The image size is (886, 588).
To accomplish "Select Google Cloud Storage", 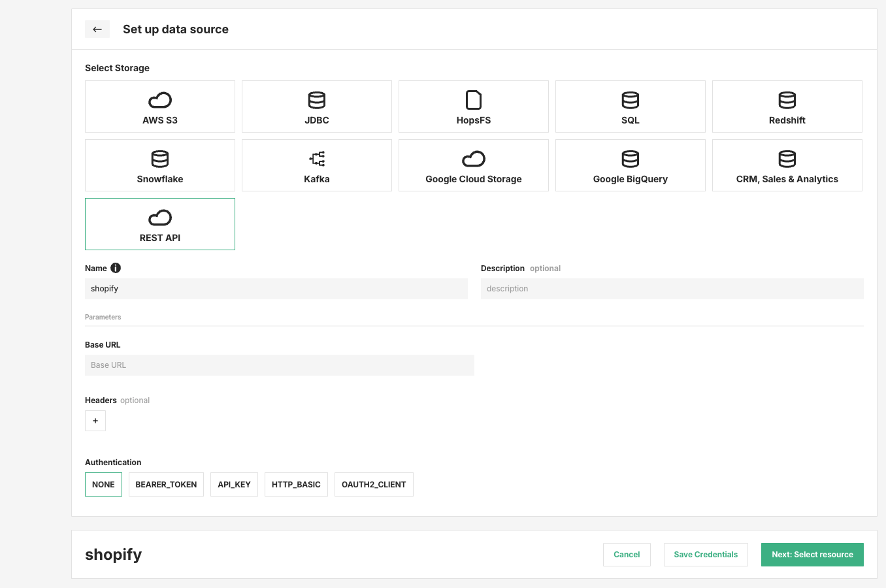I will (x=473, y=165).
